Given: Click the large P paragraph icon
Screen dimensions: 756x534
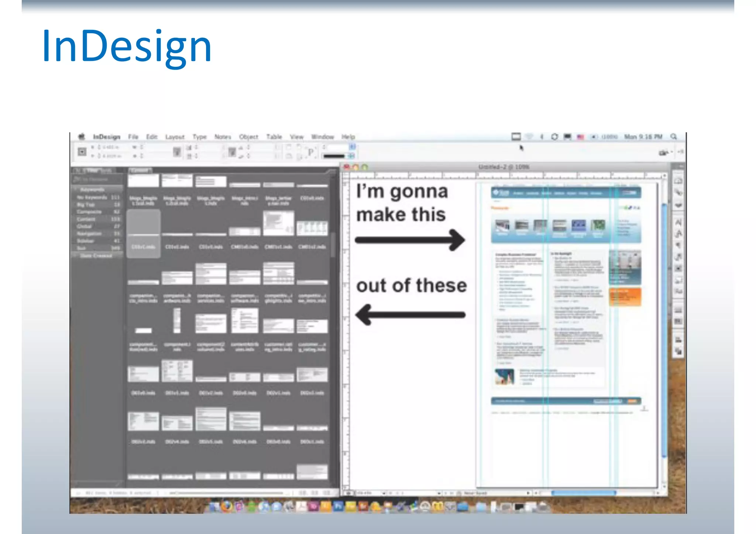Looking at the screenshot, I should click(x=310, y=152).
